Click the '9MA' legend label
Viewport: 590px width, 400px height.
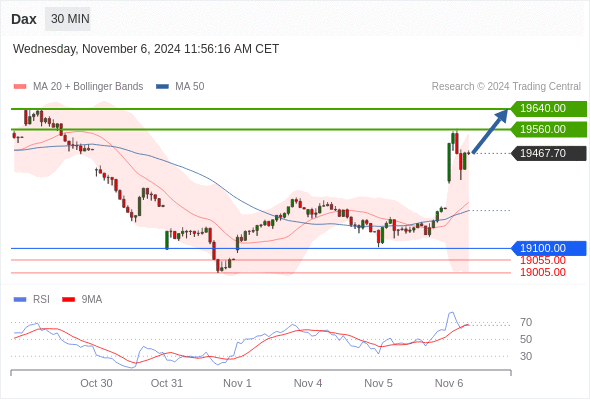point(92,300)
